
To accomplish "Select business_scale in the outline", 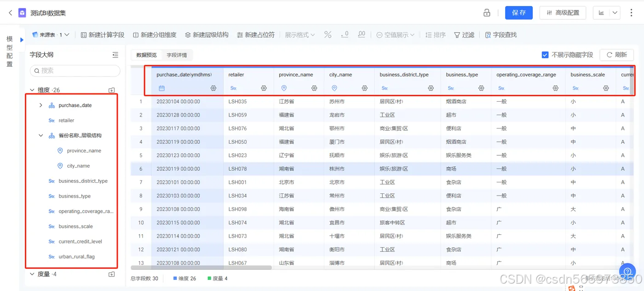I will point(75,227).
